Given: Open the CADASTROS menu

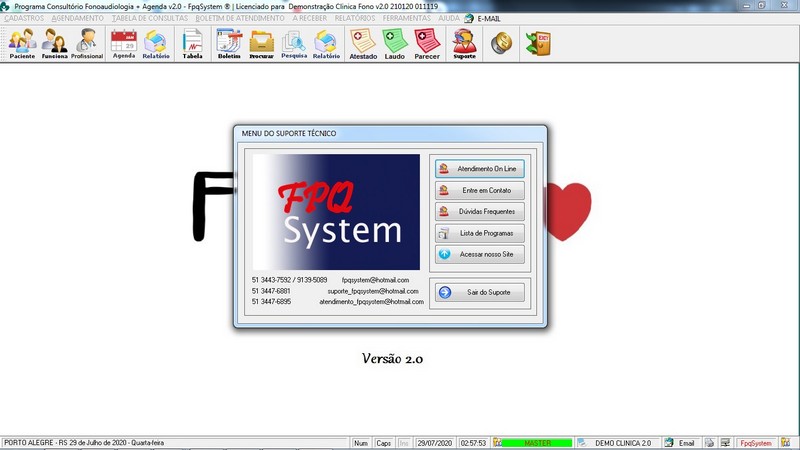Looking at the screenshot, I should coord(23,18).
